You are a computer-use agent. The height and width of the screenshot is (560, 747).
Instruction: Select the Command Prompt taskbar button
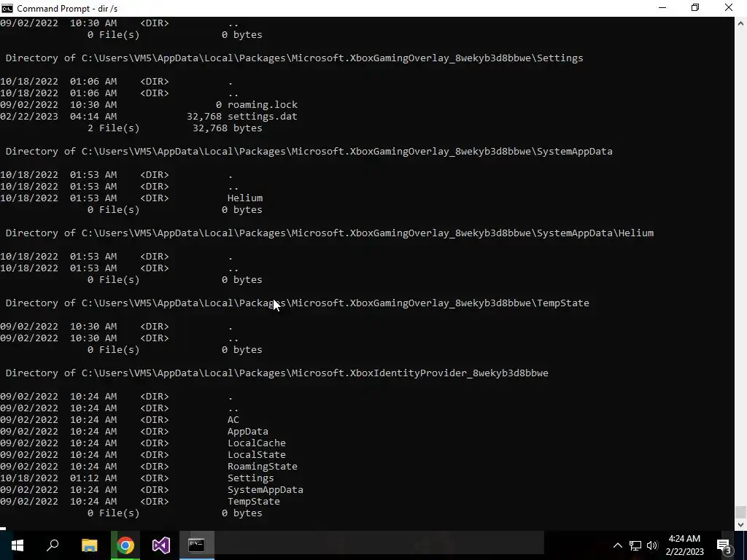(197, 545)
